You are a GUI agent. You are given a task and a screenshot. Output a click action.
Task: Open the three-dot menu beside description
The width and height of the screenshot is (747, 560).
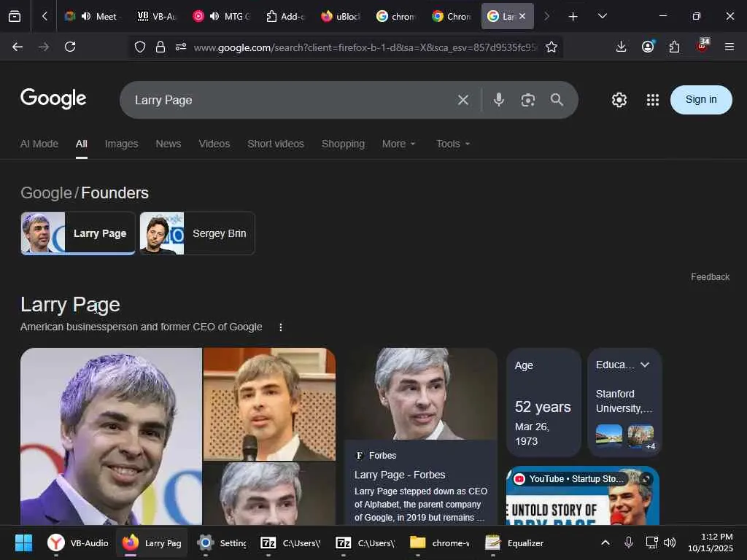click(281, 327)
